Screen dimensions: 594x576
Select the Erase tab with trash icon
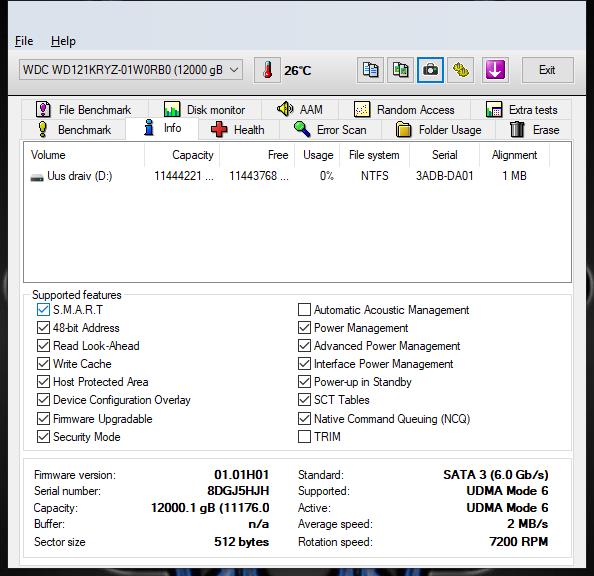point(534,130)
